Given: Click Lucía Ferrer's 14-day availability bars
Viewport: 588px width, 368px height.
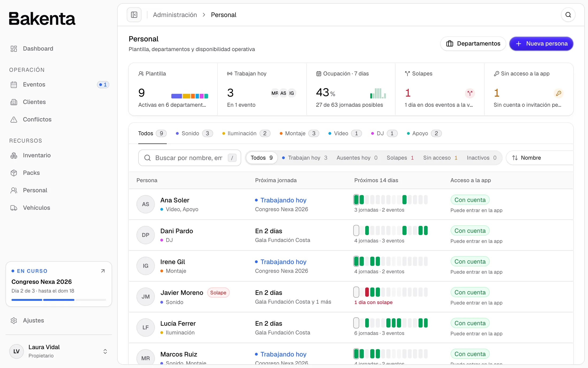Looking at the screenshot, I should pyautogui.click(x=390, y=323).
